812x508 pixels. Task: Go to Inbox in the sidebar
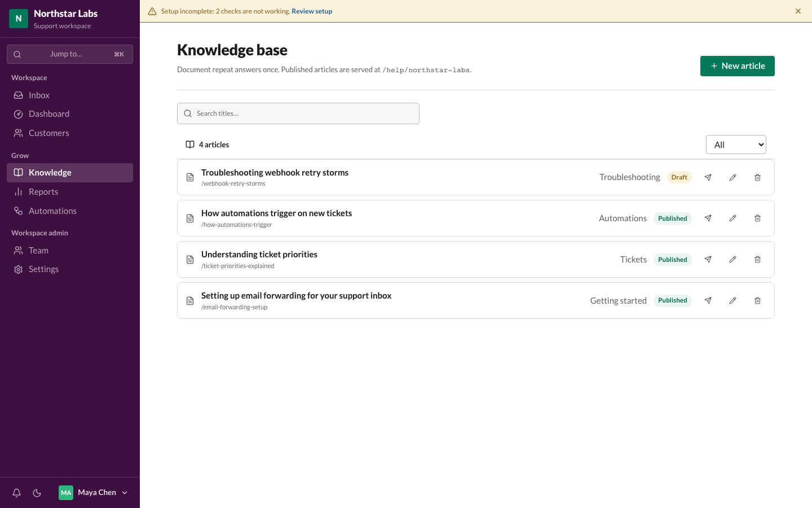(x=70, y=95)
